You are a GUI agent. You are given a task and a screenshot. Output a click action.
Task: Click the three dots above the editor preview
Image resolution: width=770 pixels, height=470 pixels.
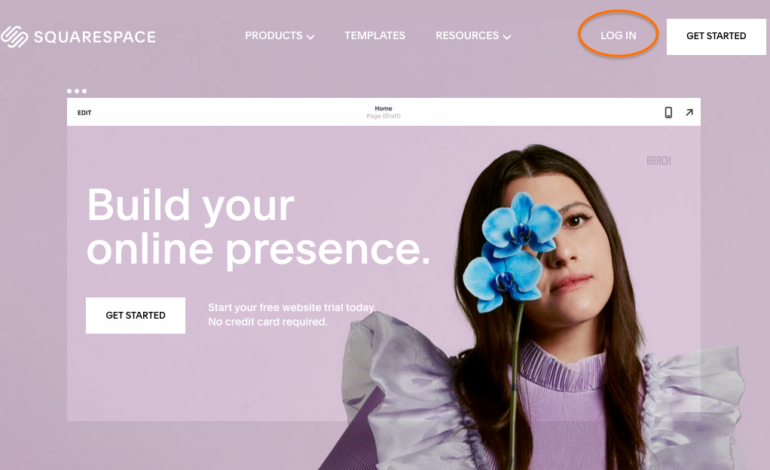point(77,91)
